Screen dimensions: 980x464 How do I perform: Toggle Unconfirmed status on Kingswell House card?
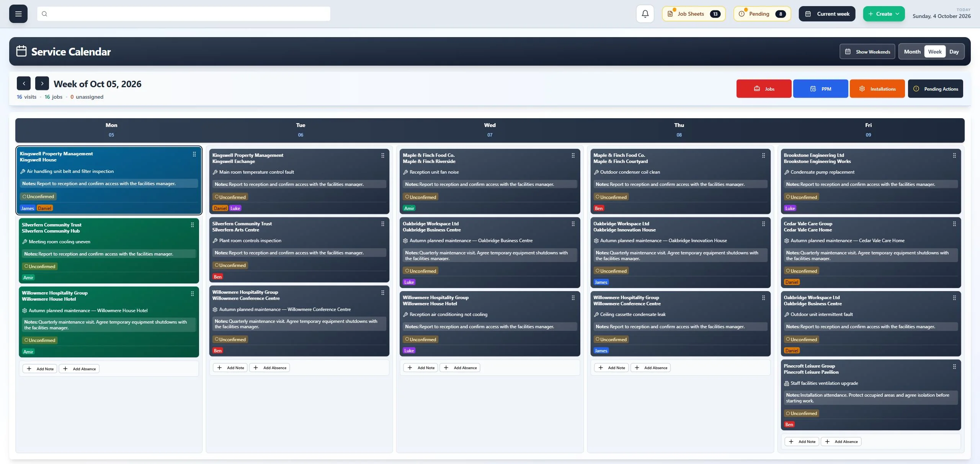pyautogui.click(x=38, y=197)
